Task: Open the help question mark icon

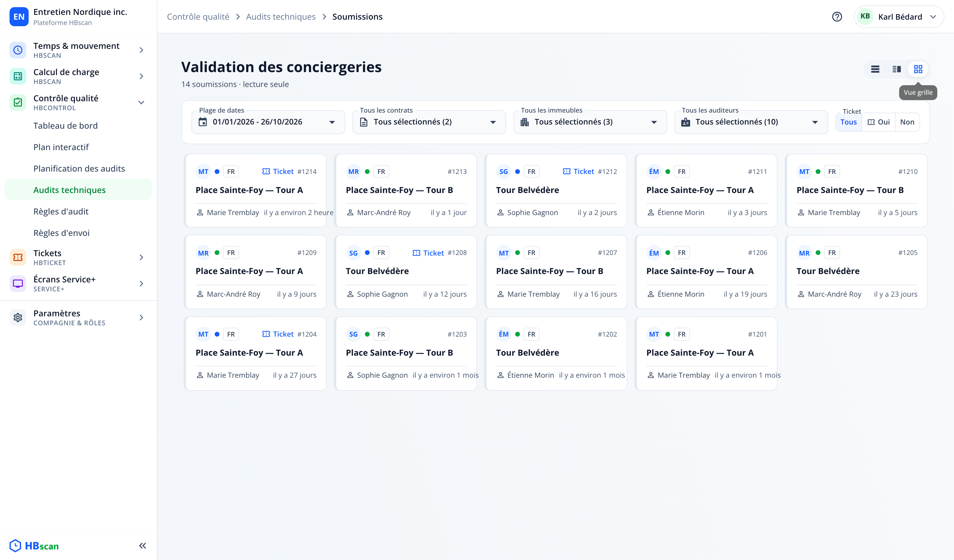Action: pyautogui.click(x=837, y=17)
